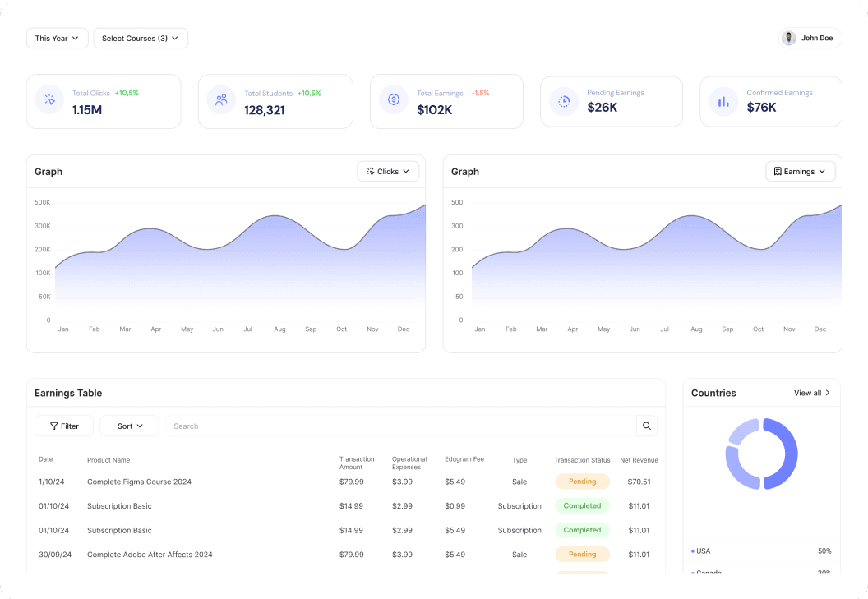Viewport: 868px width, 599px height.
Task: Click the Total Clicks cursor icon
Action: click(49, 100)
